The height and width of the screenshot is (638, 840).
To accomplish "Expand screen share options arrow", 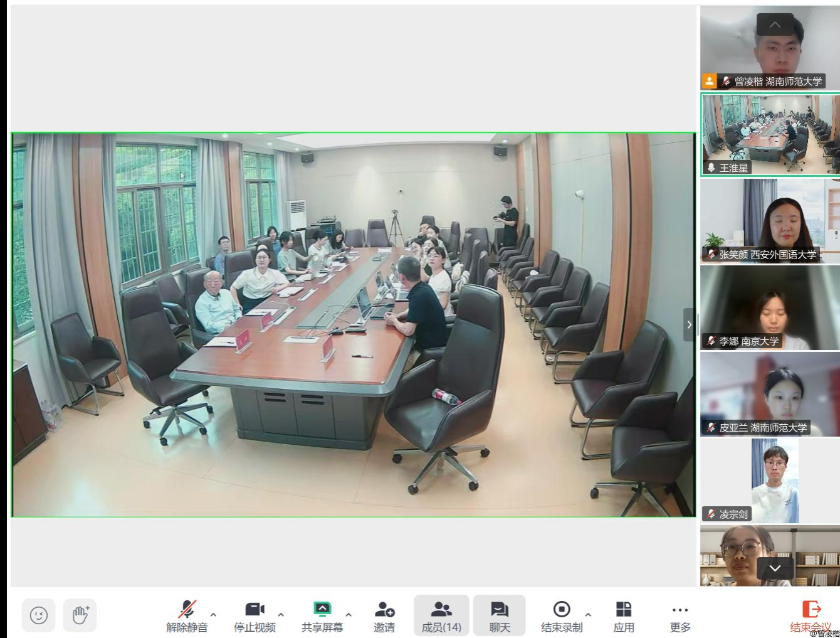I will click(349, 615).
